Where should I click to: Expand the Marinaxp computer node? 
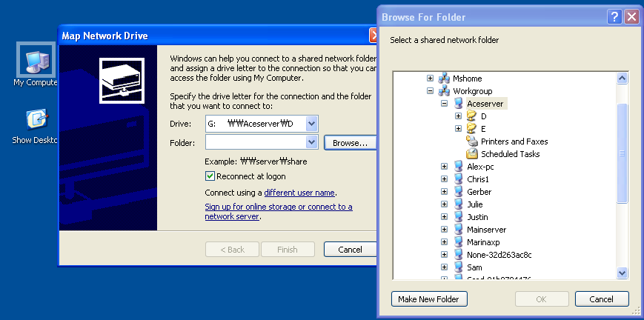point(444,242)
